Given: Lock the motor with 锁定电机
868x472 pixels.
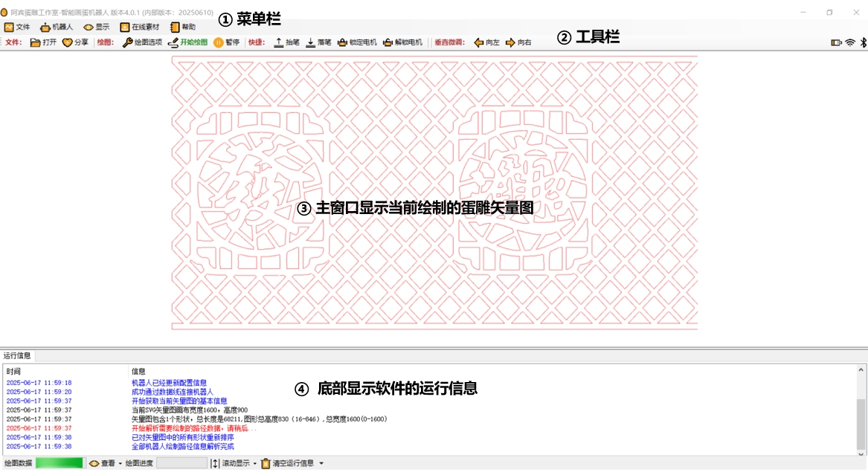Looking at the screenshot, I should tap(342, 42).
